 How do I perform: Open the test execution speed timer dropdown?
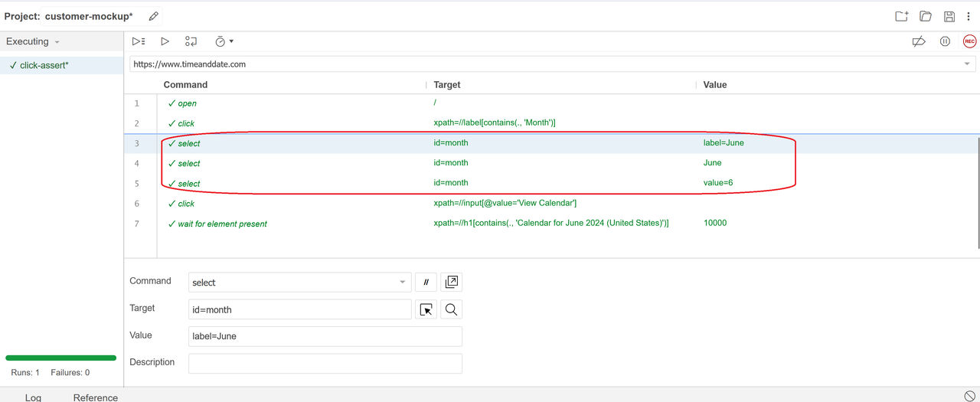(224, 41)
